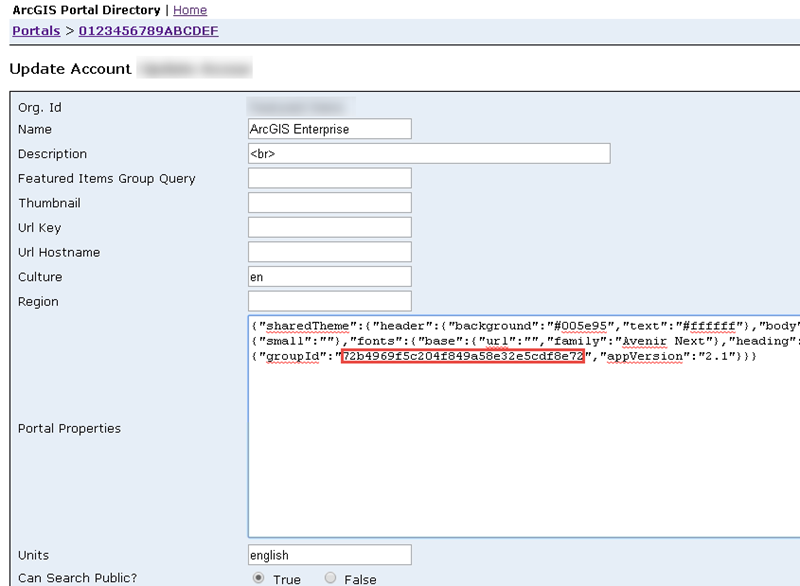Click the Url Hostname input field
Image resolution: width=800 pixels, height=586 pixels.
pos(330,252)
